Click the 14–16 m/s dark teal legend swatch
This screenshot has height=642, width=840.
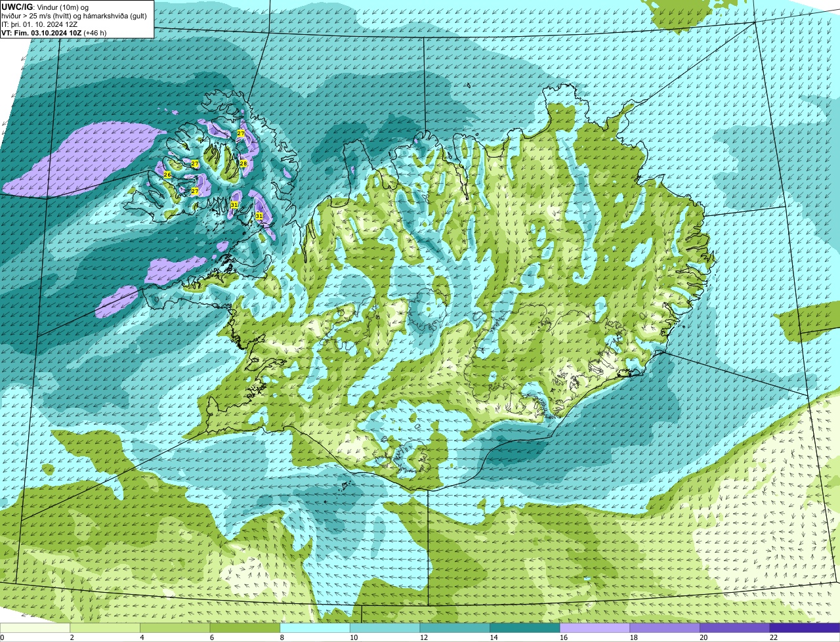(x=525, y=628)
